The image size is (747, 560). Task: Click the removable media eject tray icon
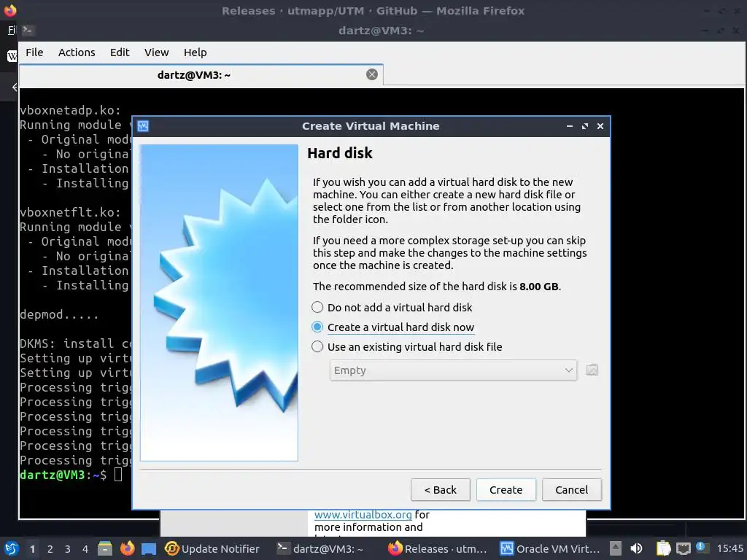[x=616, y=548]
